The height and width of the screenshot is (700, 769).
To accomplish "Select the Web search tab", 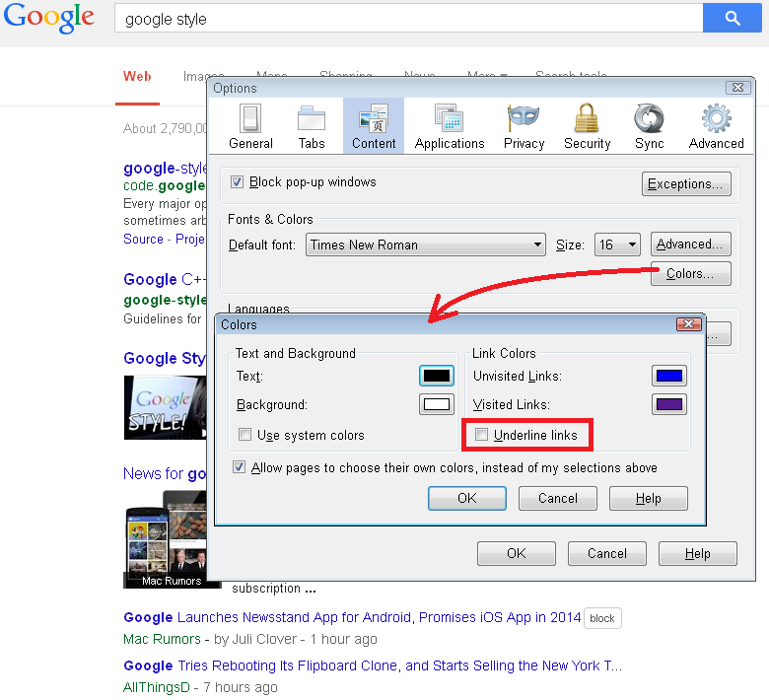I will pos(137,77).
